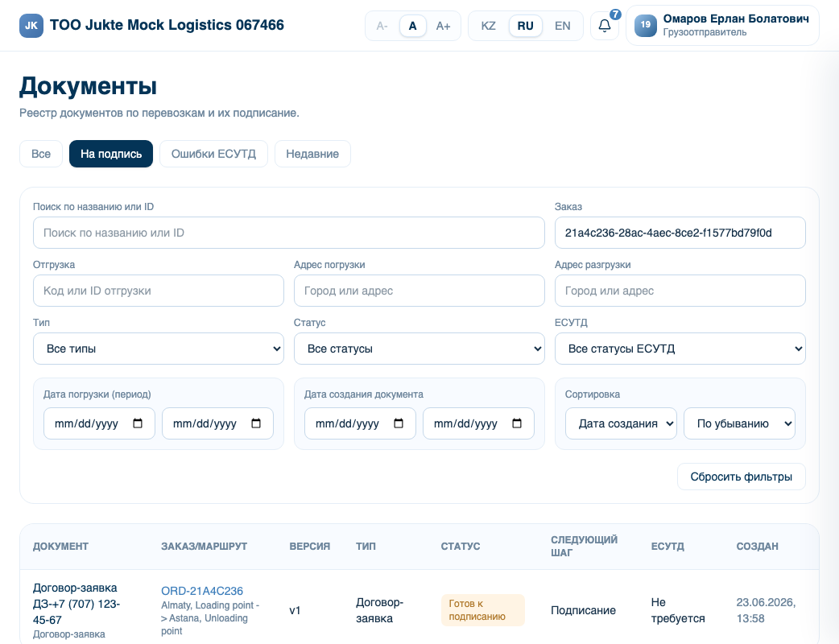Viewport: 839px width, 644px height.
Task: Click the Адрес разгрузки input field
Action: [680, 291]
